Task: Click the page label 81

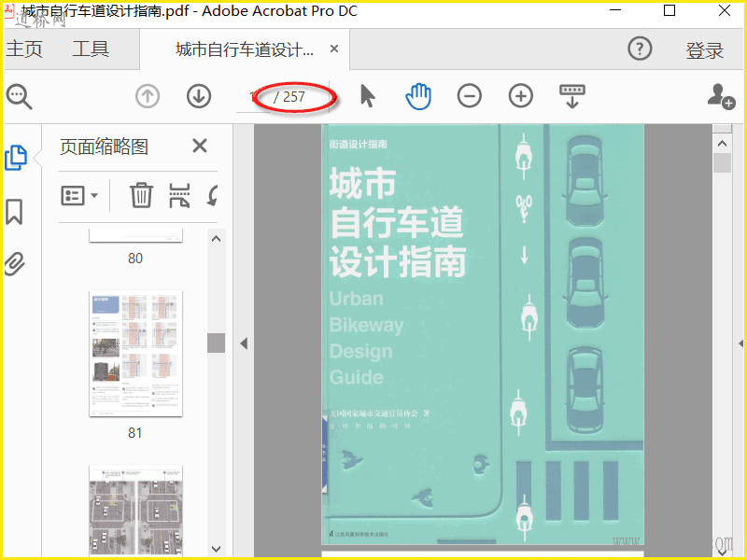Action: click(x=134, y=433)
